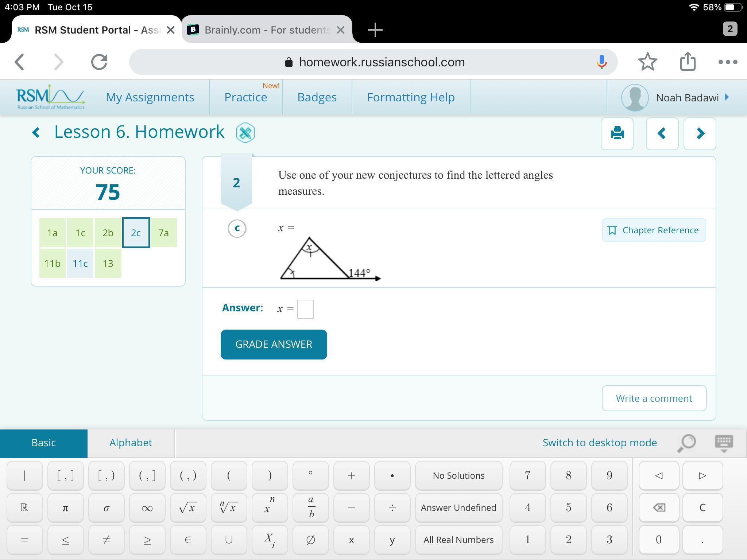The image size is (747, 560).
Task: Expand Noah Badawi user menu
Action: pyautogui.click(x=688, y=98)
